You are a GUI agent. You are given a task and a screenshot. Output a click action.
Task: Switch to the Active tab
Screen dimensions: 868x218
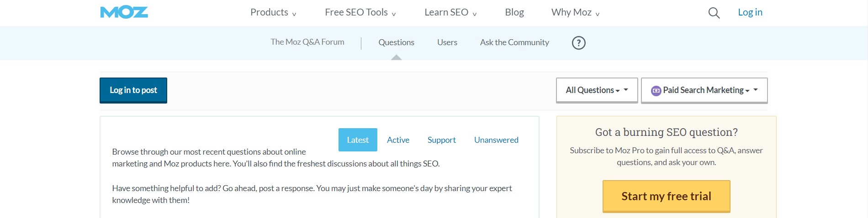[x=398, y=140]
